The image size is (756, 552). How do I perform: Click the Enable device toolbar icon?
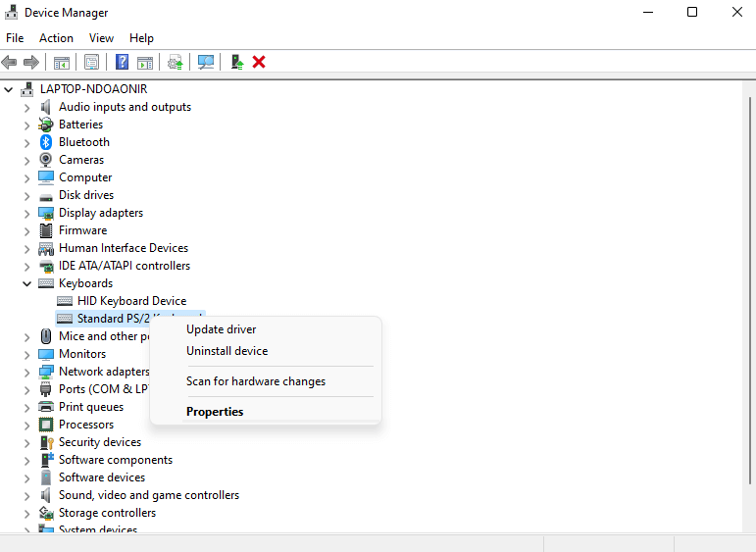click(236, 62)
